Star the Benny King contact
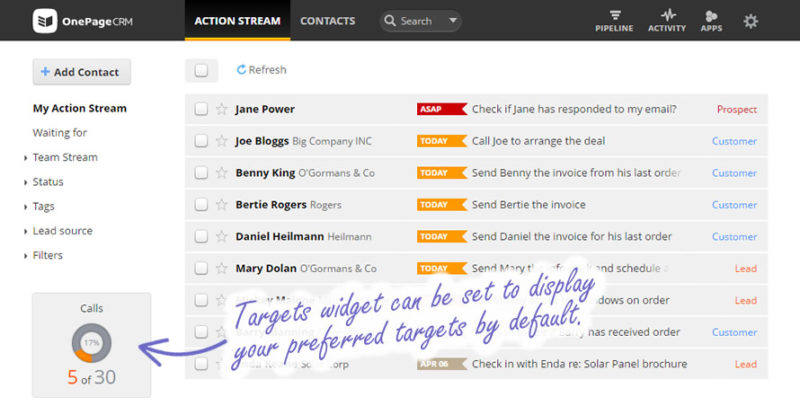 tap(221, 173)
